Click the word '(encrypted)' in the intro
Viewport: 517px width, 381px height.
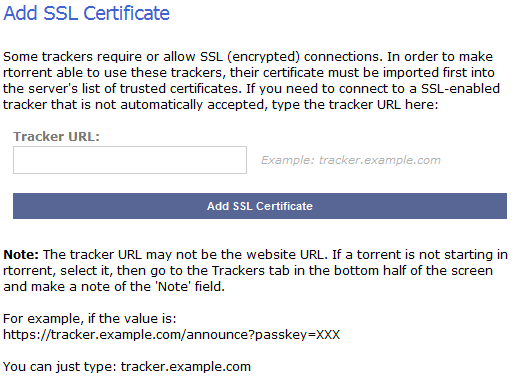click(263, 57)
